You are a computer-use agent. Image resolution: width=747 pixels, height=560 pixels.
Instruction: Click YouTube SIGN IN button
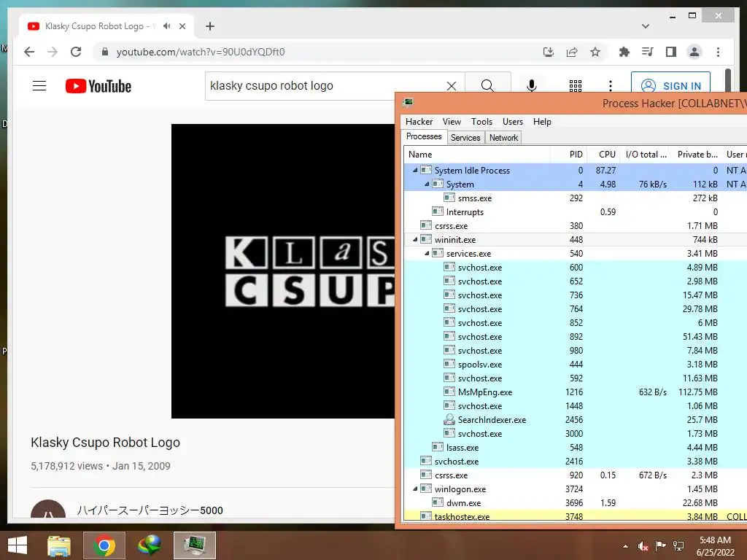[671, 86]
